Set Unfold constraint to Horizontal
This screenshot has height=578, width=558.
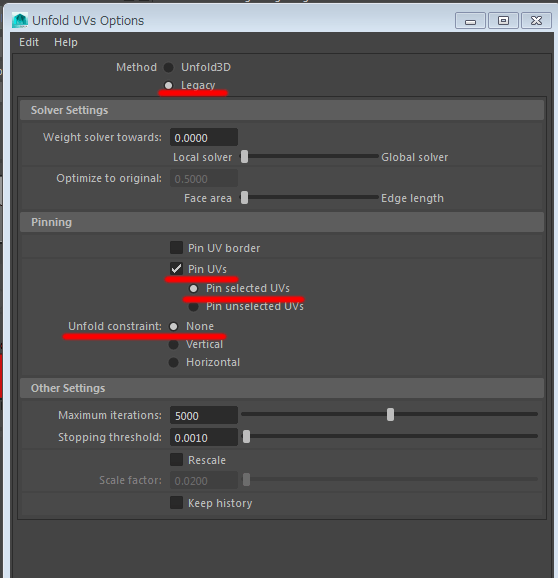click(x=174, y=362)
